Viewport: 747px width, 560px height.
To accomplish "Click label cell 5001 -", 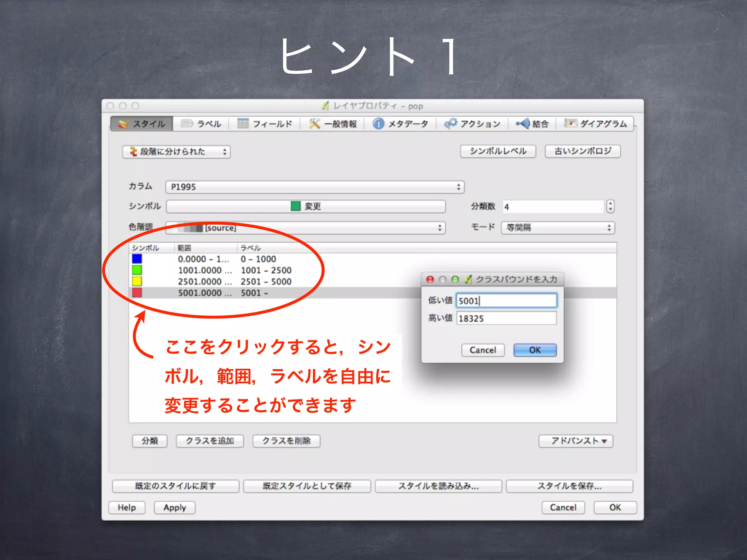I will pyautogui.click(x=254, y=293).
